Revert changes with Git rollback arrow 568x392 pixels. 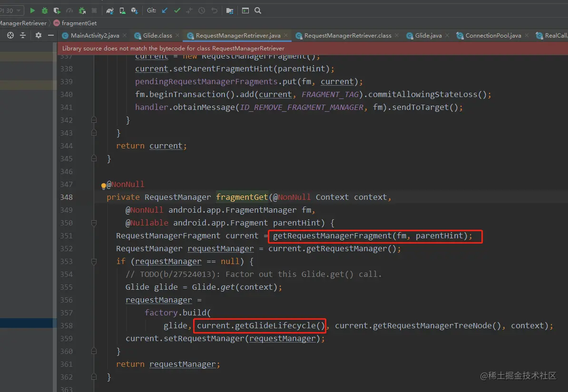point(215,10)
